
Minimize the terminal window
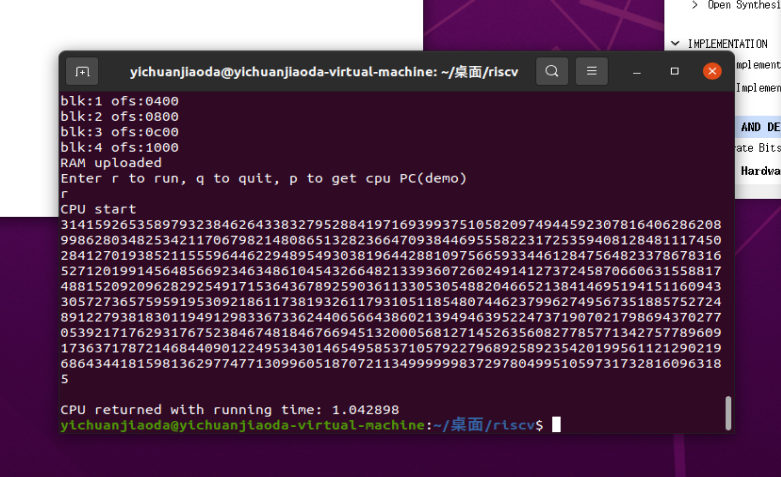pos(637,72)
